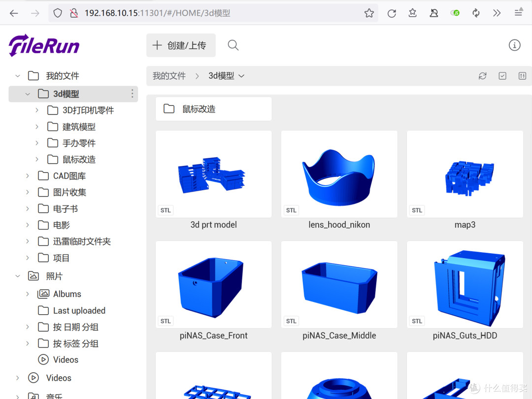The height and width of the screenshot is (399, 532).
Task: Click the green extension toggle icon
Action: (455, 13)
